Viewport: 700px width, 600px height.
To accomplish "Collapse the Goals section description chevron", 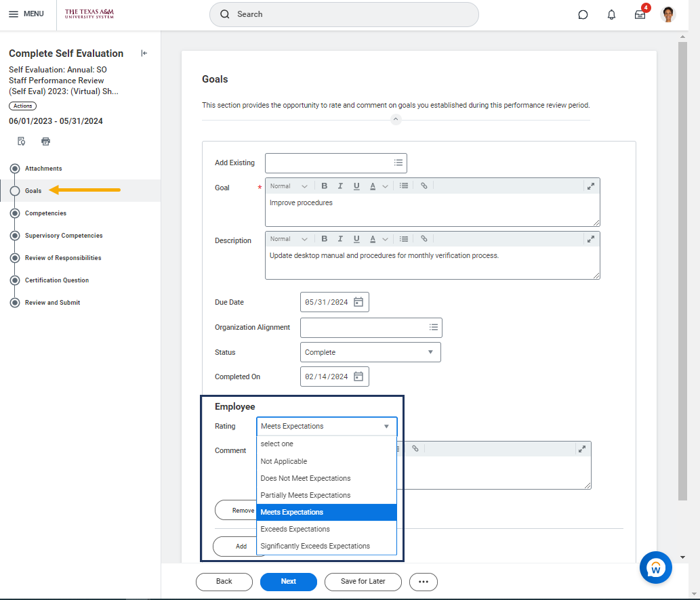I will coord(396,119).
